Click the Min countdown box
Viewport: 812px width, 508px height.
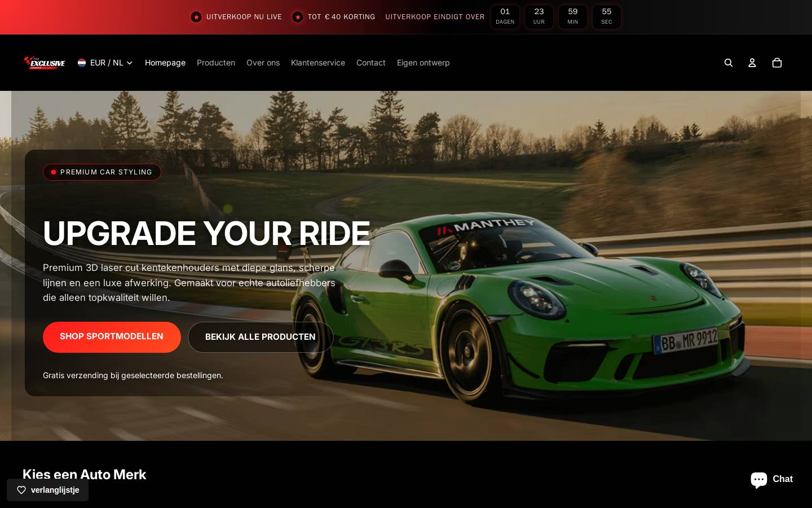tap(573, 17)
